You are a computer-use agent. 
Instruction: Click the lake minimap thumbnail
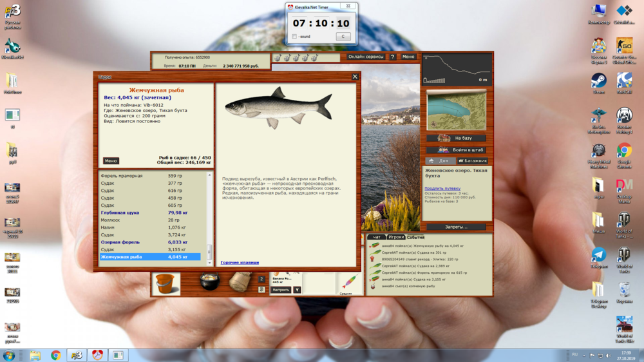pos(457,110)
